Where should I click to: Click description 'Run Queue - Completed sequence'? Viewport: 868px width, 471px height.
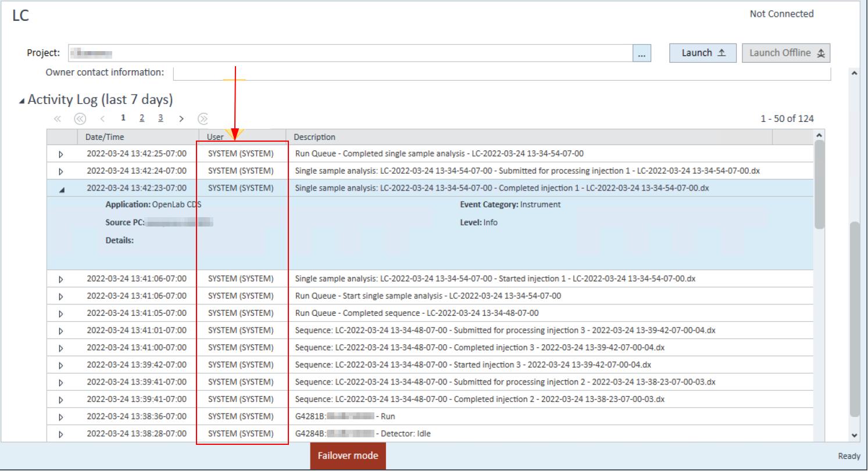(x=417, y=313)
